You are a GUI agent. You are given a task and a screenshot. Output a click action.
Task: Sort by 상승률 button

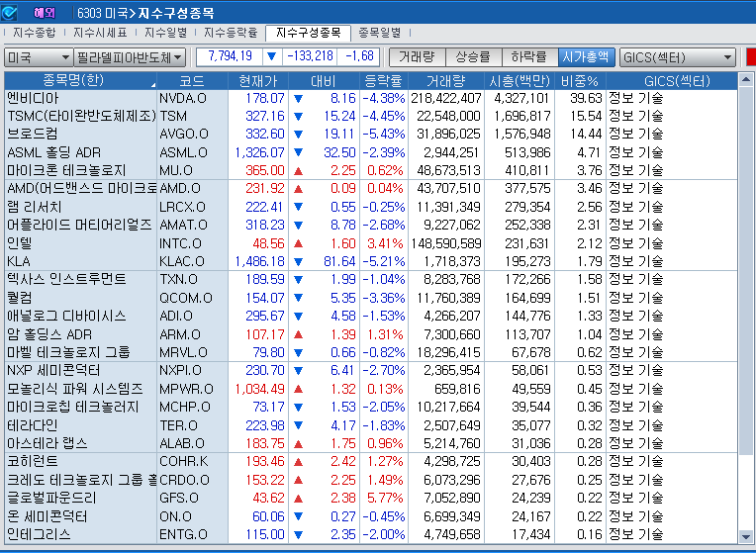(x=473, y=57)
